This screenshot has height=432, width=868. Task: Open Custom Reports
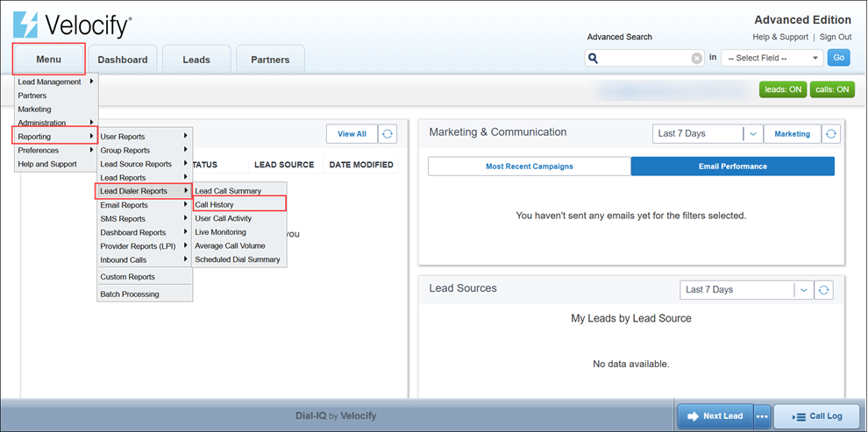pos(145,277)
